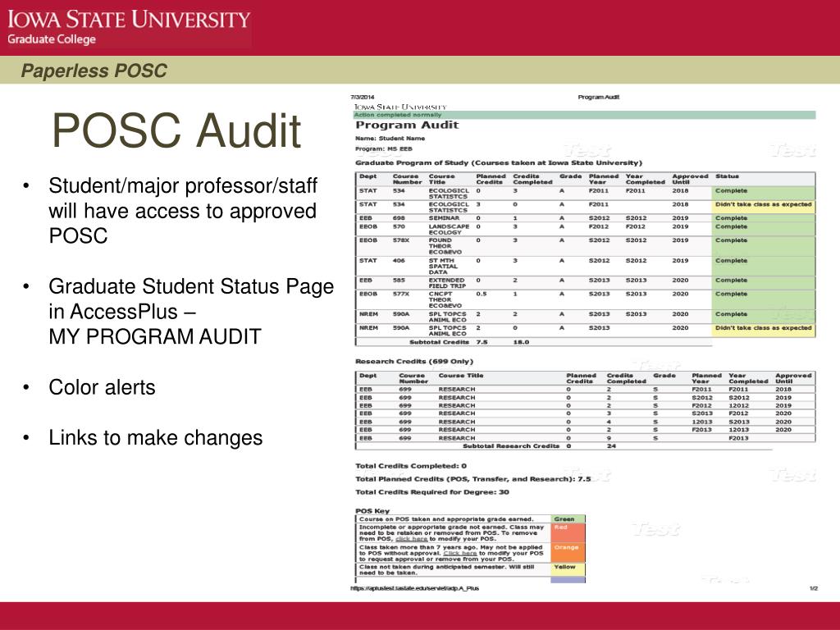
Task: Click the 'Class not taken during anticipated semester' description
Action: coord(446,569)
